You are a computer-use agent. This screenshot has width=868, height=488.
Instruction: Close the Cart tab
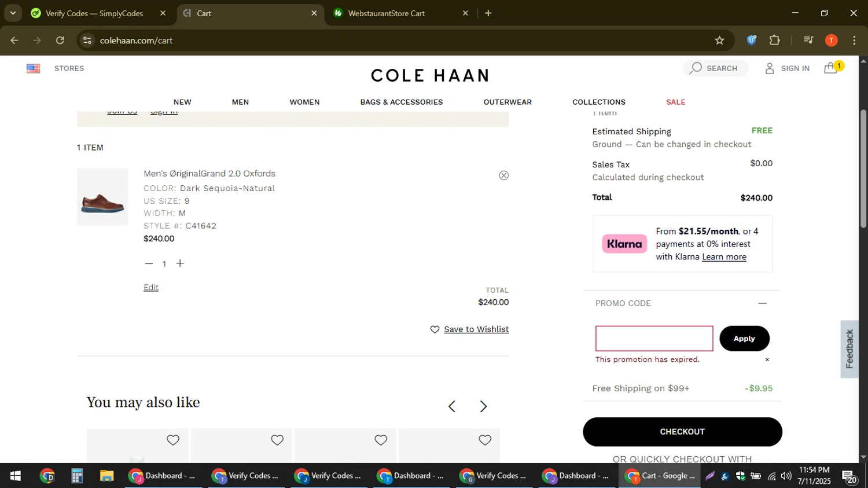click(314, 13)
